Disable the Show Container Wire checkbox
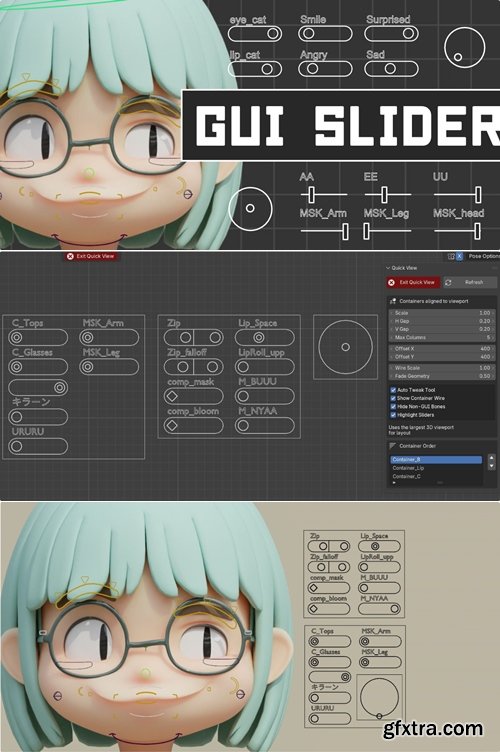This screenshot has width=500, height=752. pos(393,398)
